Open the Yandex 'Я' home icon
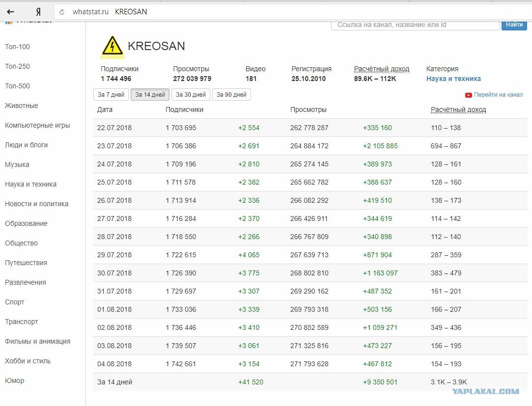This screenshot has width=532, height=406. pos(38,12)
